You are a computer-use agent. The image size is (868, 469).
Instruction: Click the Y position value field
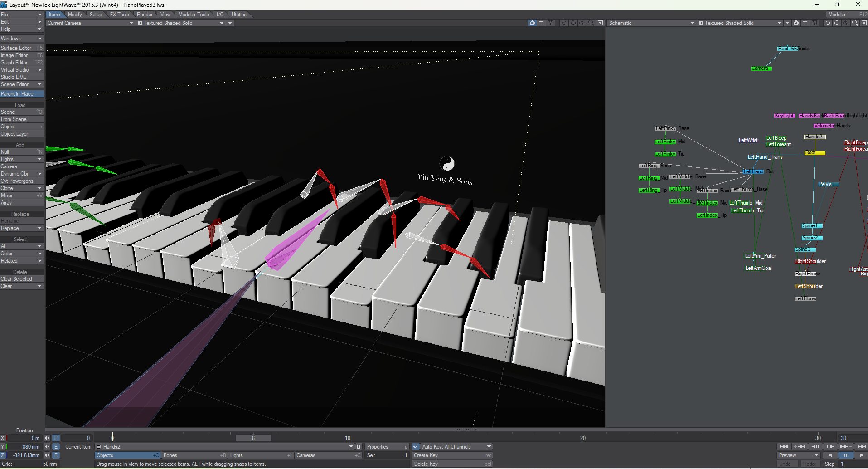(x=24, y=447)
